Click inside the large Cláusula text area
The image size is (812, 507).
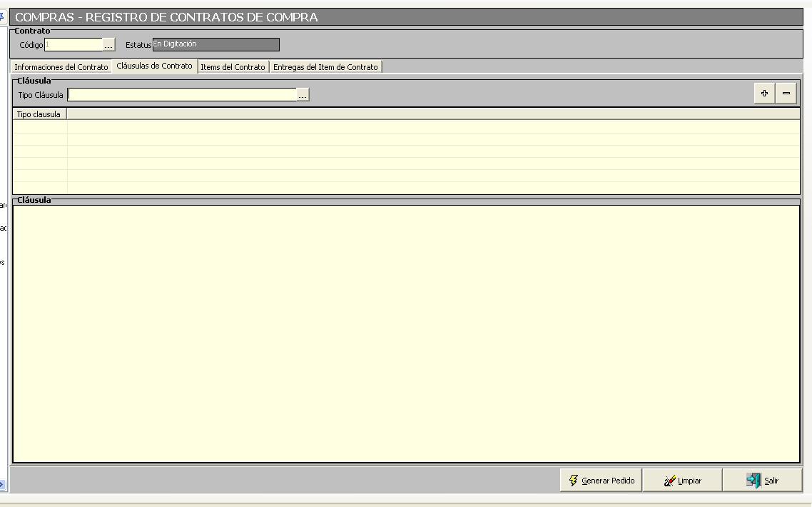pos(406,333)
